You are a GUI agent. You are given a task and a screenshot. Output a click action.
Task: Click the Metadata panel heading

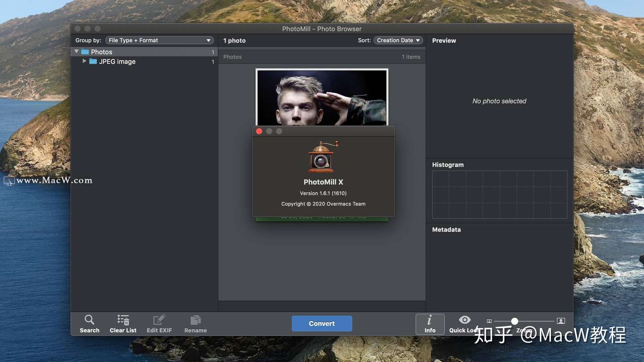[x=446, y=229]
